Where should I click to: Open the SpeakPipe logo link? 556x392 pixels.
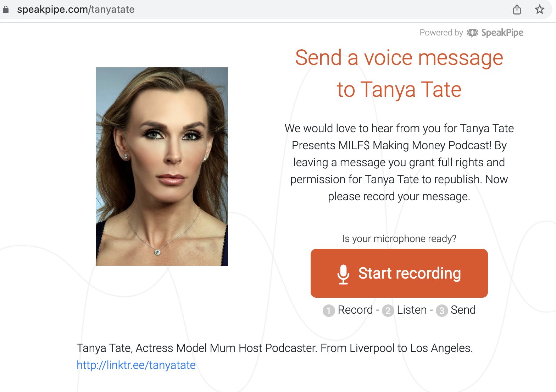[x=495, y=33]
